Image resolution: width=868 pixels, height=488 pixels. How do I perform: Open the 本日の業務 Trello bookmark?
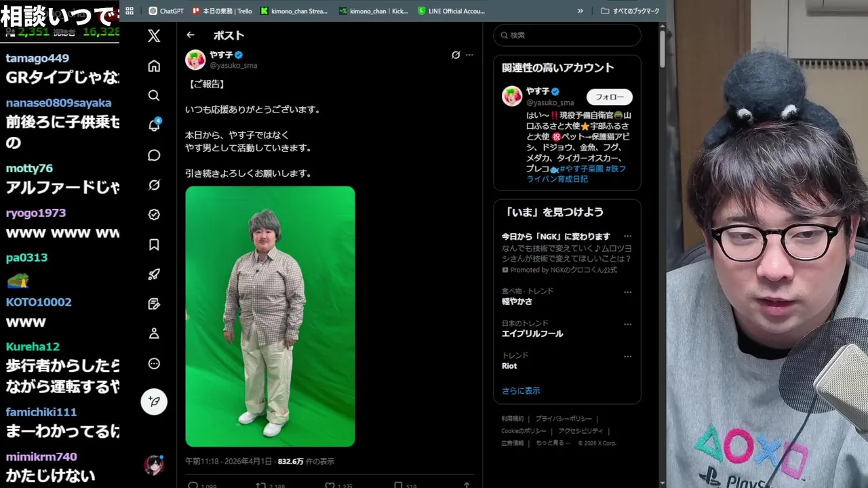coord(222,11)
